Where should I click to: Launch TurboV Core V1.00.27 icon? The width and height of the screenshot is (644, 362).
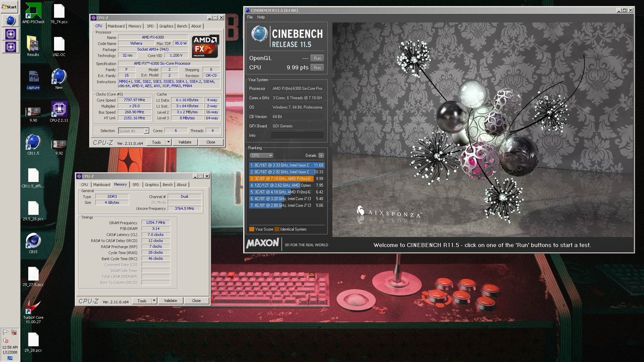pyautogui.click(x=33, y=311)
